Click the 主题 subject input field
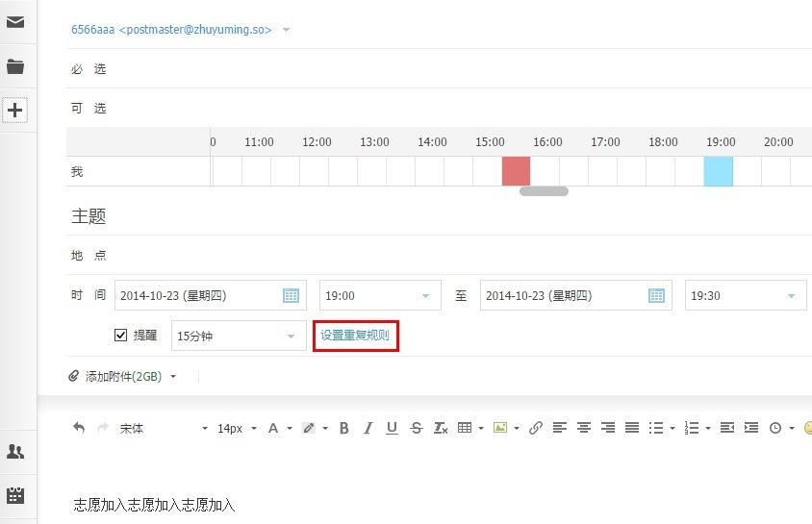This screenshot has width=812, height=524. click(x=433, y=216)
